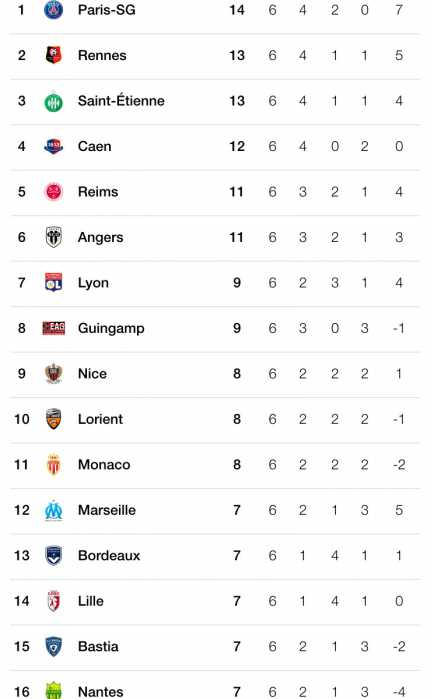Image resolution: width=434 pixels, height=699 pixels.
Task: Select Paris-SG's 14 points value
Action: click(237, 10)
